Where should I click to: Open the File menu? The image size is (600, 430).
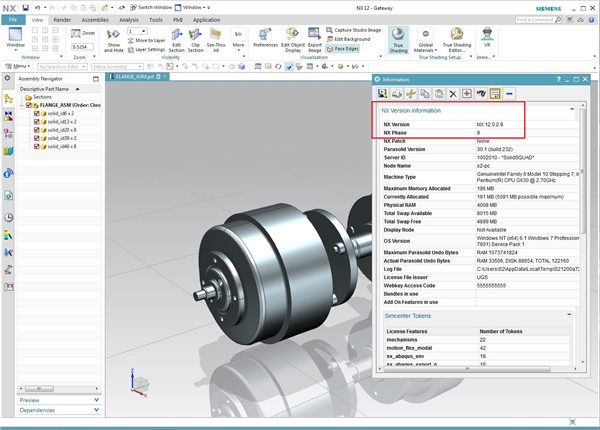tap(15, 19)
